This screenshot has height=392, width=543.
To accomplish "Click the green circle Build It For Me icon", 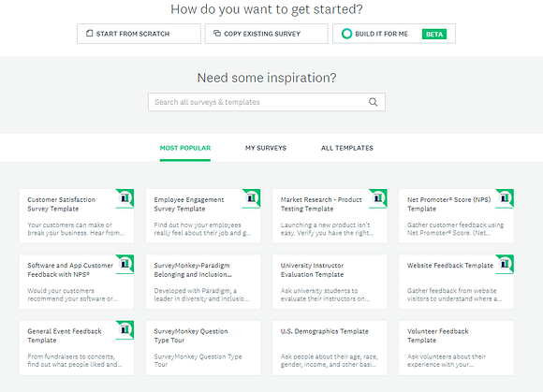I will click(346, 34).
